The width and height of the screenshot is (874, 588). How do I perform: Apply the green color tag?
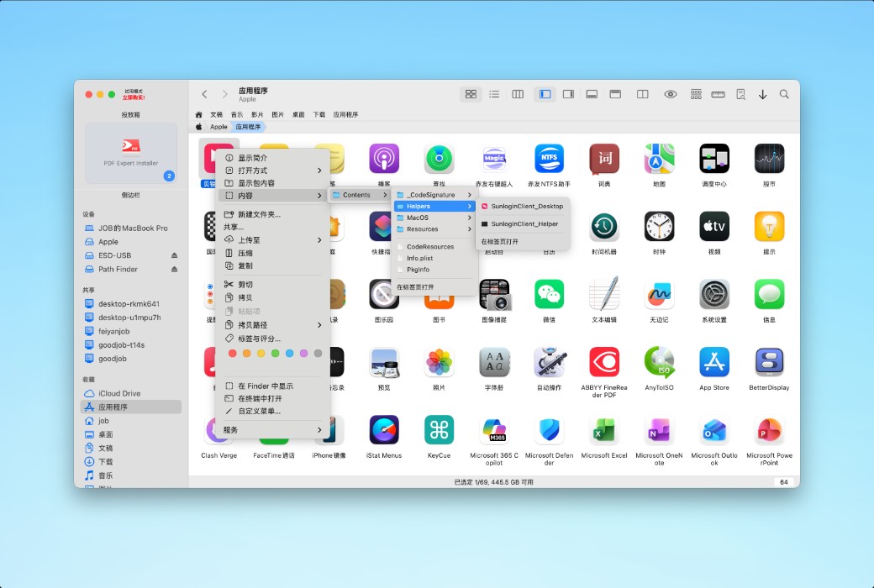276,354
